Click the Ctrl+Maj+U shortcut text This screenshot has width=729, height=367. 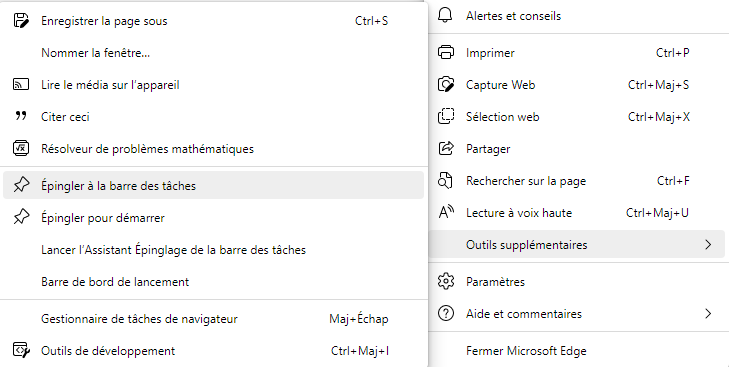(x=657, y=213)
